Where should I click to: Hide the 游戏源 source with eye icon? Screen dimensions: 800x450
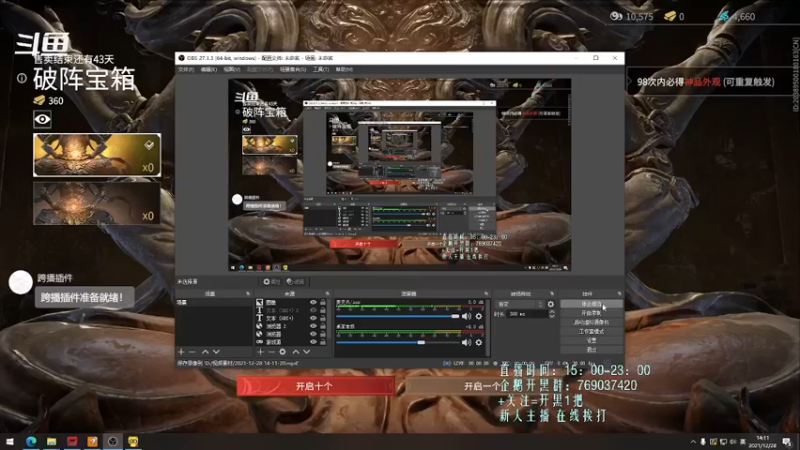pyautogui.click(x=313, y=342)
